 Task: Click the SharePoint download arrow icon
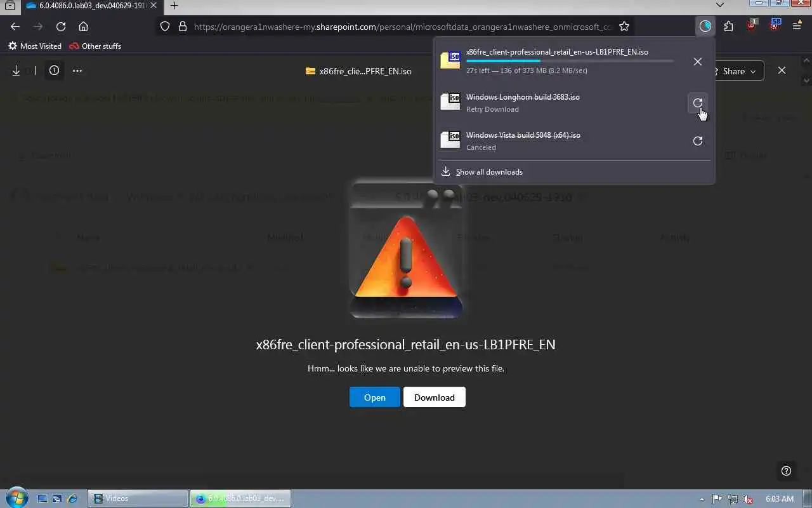(16, 70)
